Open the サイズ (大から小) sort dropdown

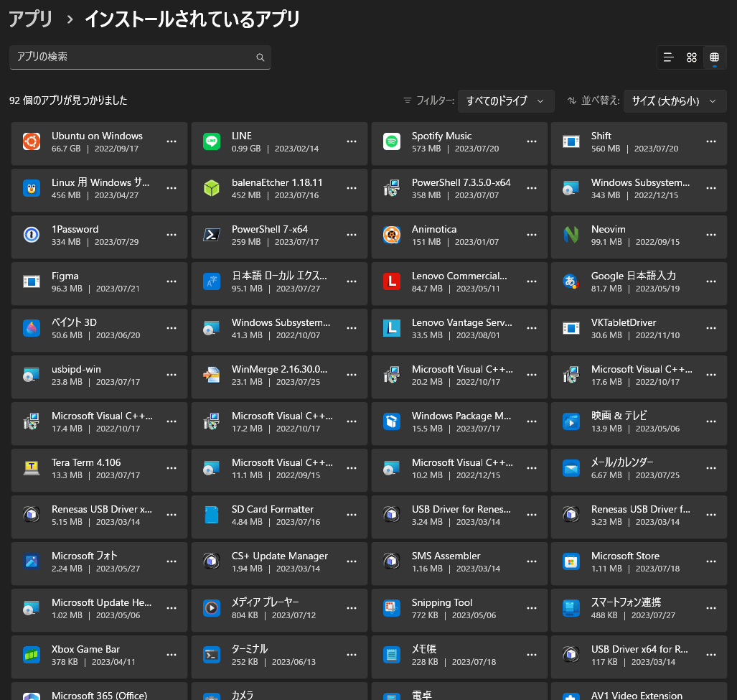[674, 101]
